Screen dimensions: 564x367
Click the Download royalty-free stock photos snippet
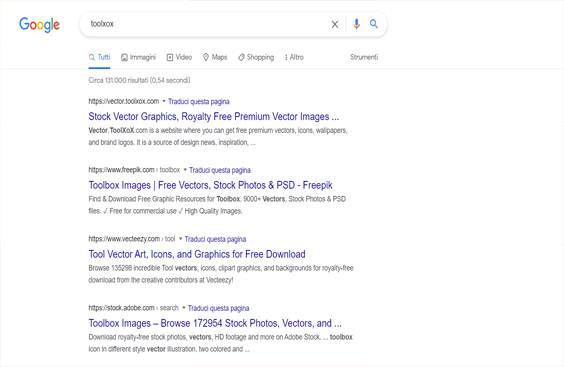[220, 343]
